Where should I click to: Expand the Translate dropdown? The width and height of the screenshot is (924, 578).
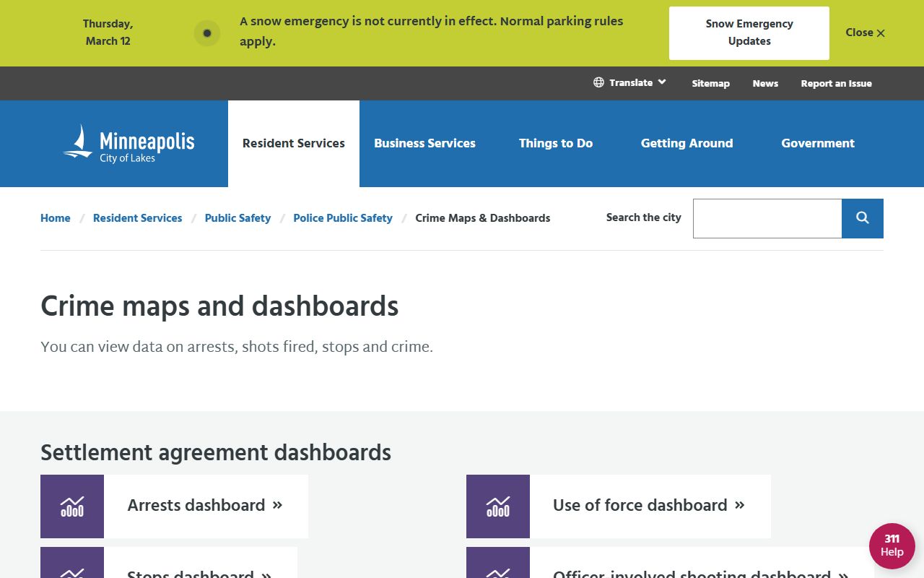coord(630,82)
